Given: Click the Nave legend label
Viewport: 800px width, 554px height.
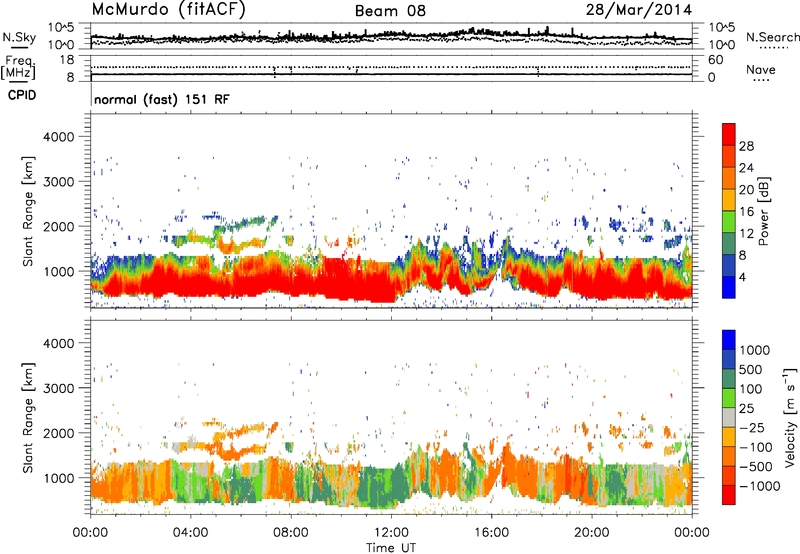Looking at the screenshot, I should click(760, 69).
